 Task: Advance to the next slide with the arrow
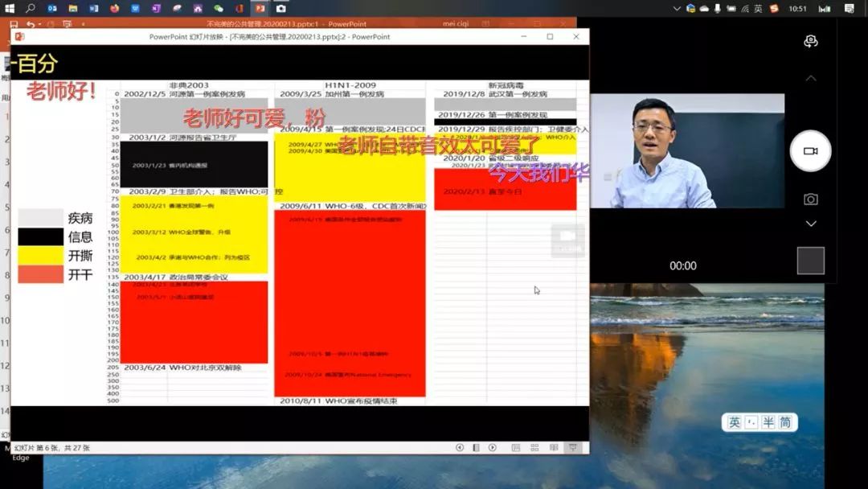(x=492, y=448)
